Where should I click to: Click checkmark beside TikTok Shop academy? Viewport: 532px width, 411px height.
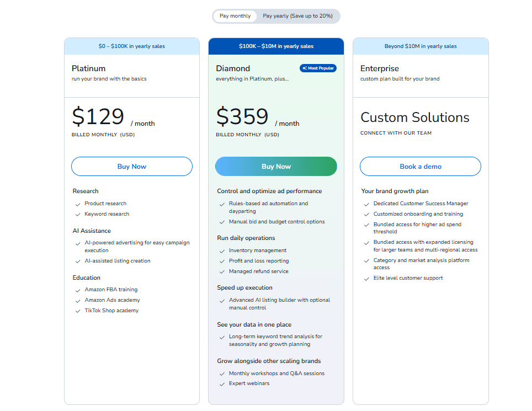pos(78,311)
